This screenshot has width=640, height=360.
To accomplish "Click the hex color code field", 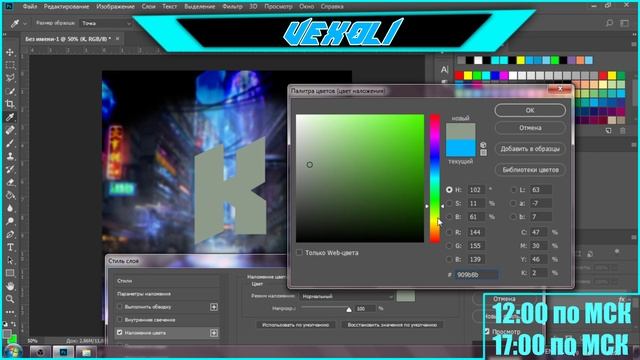I will [477, 275].
